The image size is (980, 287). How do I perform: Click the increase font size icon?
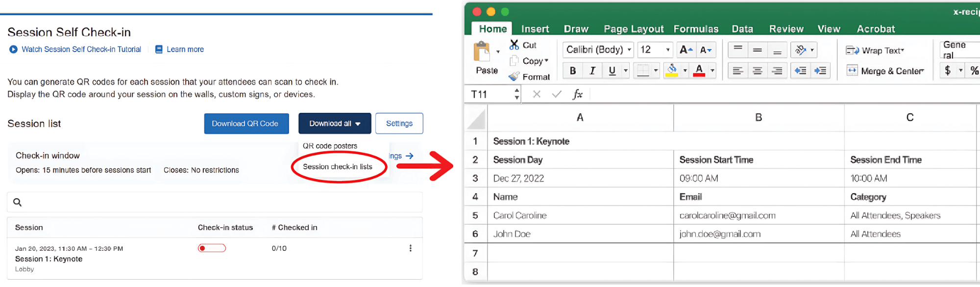[x=686, y=50]
